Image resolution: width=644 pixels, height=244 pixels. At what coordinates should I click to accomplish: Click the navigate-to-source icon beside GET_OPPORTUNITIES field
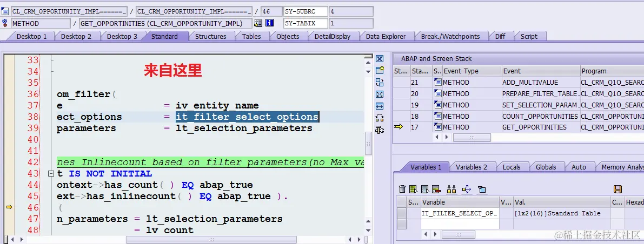tap(258, 23)
